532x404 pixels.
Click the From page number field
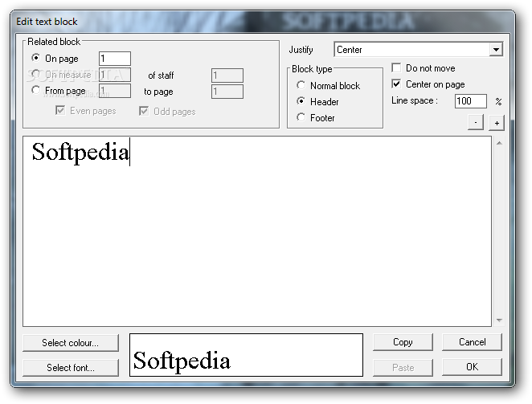(x=115, y=91)
